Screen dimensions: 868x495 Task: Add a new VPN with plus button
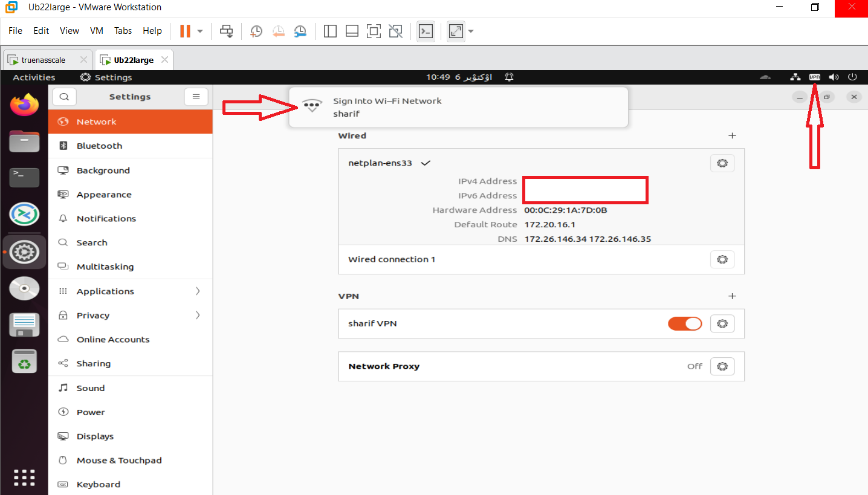(732, 296)
